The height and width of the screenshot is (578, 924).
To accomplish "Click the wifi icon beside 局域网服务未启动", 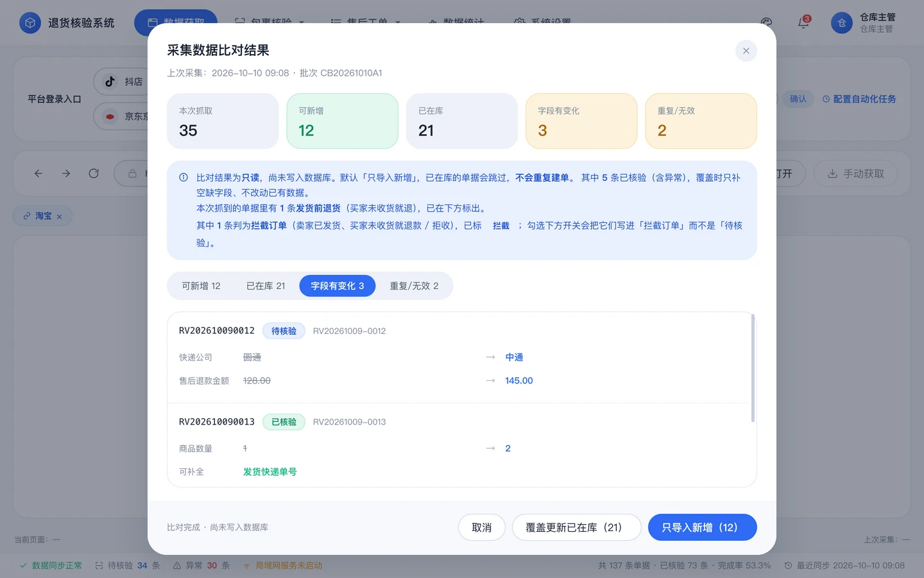I will coord(246,566).
